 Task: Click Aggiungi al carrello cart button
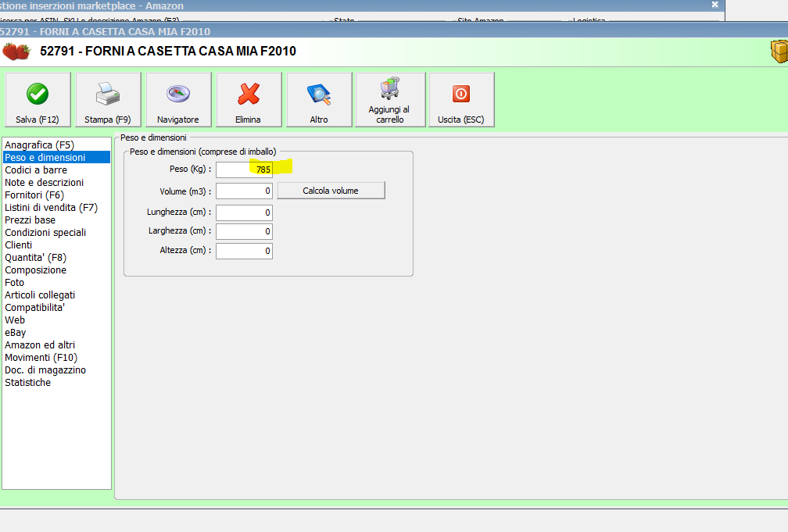coord(390,99)
